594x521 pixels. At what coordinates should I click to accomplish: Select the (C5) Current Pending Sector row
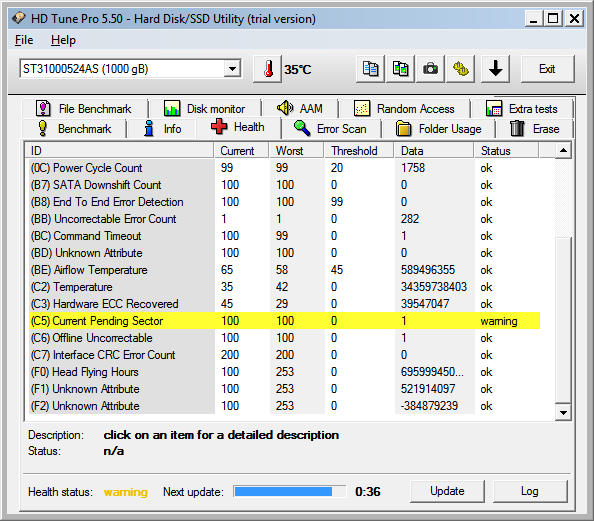pyautogui.click(x=284, y=321)
